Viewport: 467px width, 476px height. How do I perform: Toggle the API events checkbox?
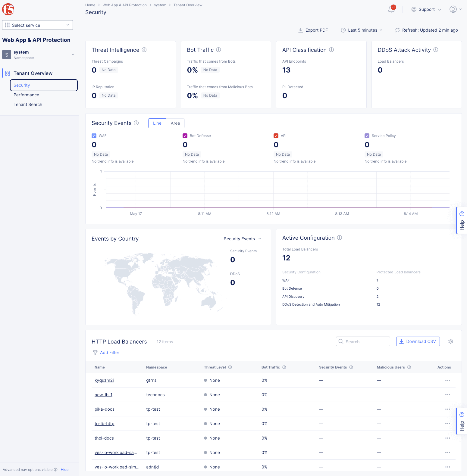276,136
